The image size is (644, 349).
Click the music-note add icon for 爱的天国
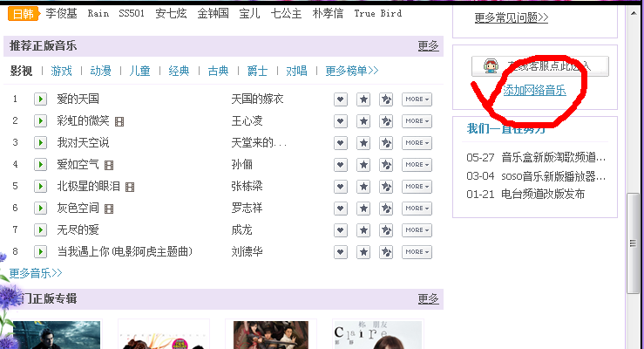[386, 99]
